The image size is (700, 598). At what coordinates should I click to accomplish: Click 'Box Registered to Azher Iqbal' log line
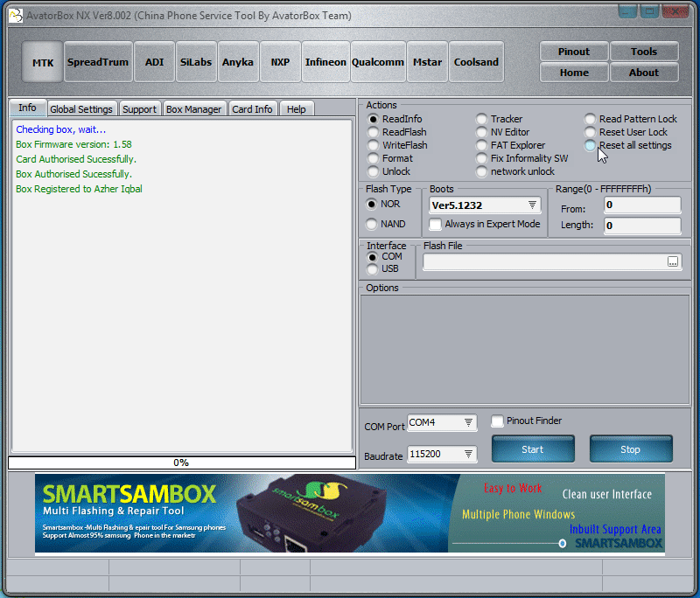pos(79,189)
